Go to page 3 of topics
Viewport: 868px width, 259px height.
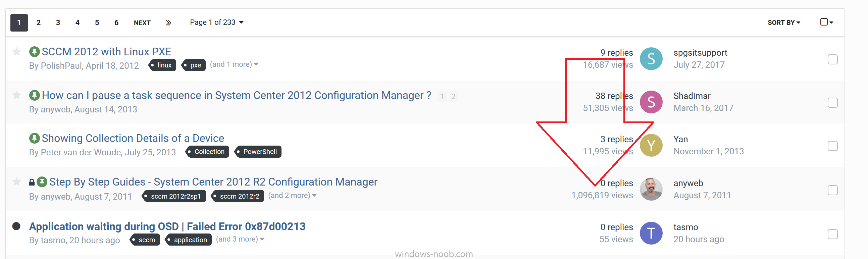tap(58, 22)
